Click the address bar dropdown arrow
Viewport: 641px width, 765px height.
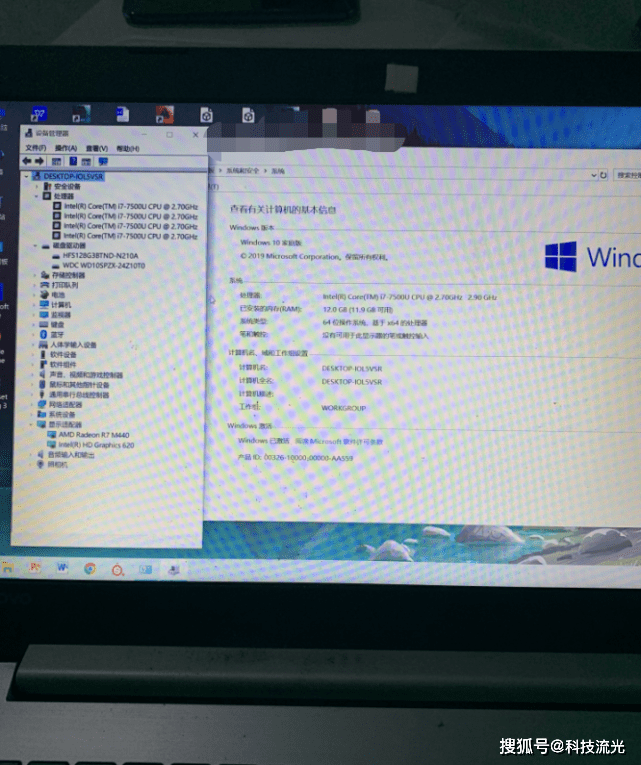(594, 175)
